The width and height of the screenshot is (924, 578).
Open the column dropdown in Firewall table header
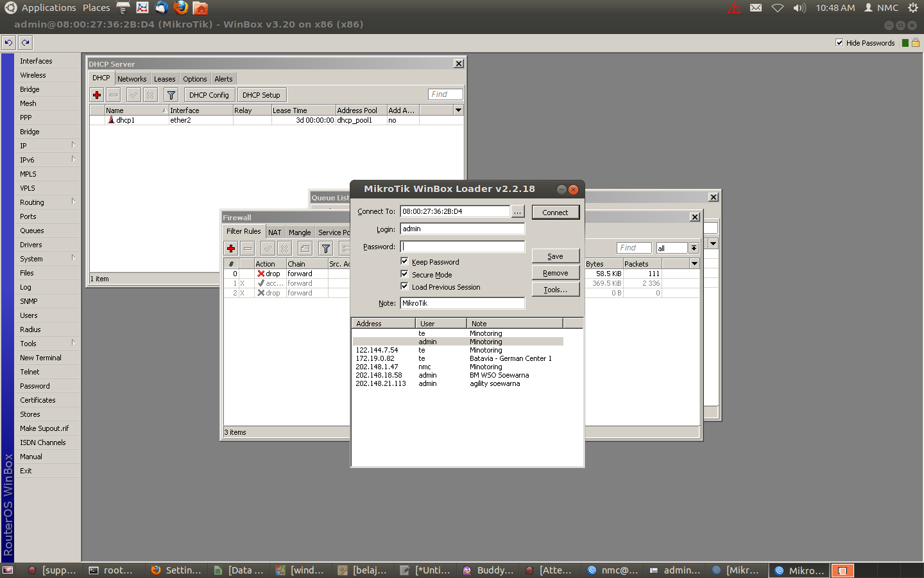click(694, 264)
